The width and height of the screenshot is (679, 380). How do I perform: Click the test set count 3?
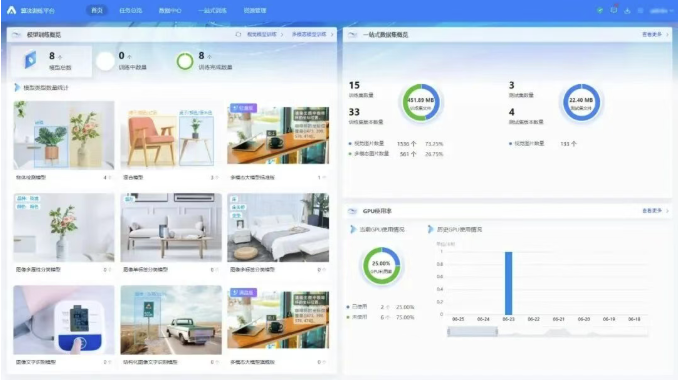click(x=511, y=85)
